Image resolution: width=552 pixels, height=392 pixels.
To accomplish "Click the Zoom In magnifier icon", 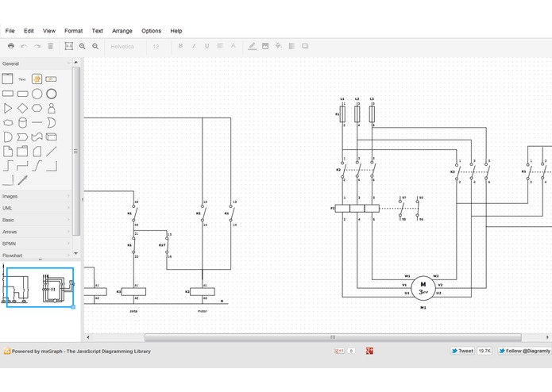I will point(83,46).
